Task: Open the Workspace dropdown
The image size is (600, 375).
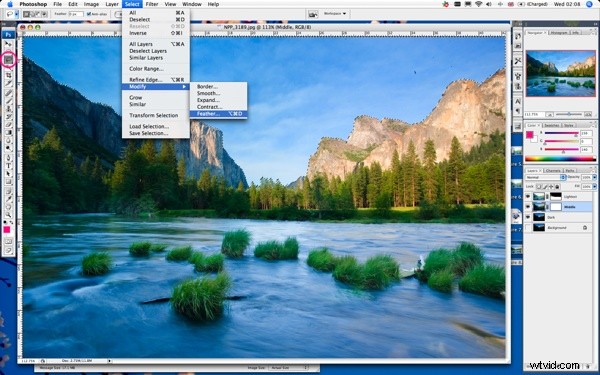Action: 335,14
